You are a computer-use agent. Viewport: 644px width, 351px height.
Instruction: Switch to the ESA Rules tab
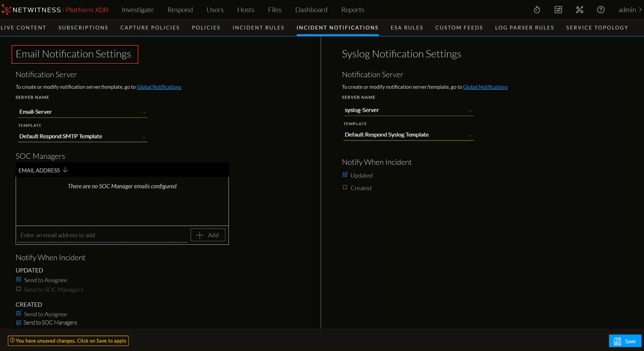[406, 27]
